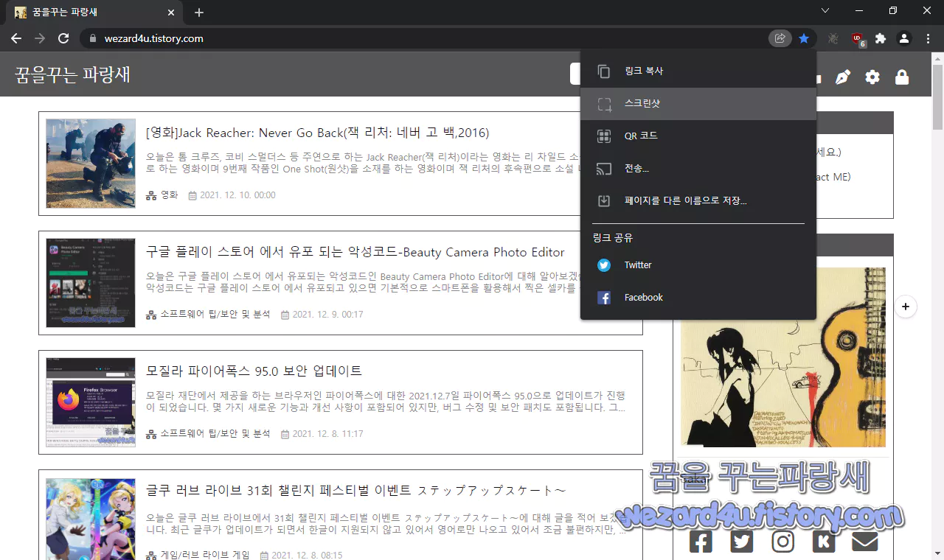The width and height of the screenshot is (944, 560).
Task: Click the pen write-post icon in blog header
Action: (x=842, y=77)
